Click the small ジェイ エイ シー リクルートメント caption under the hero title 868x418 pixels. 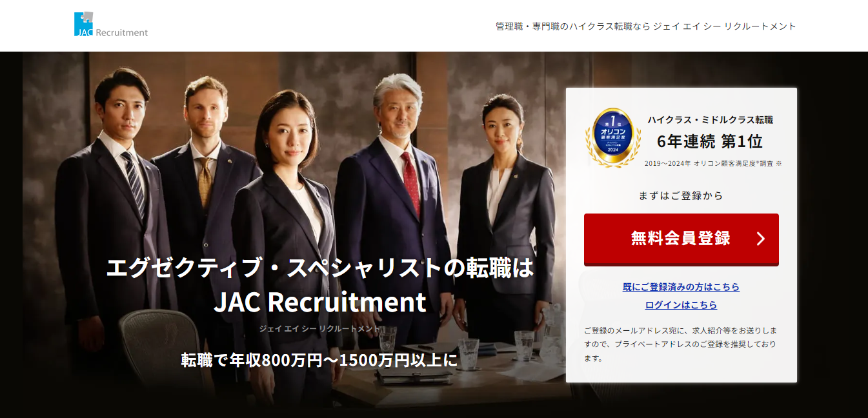(320, 329)
